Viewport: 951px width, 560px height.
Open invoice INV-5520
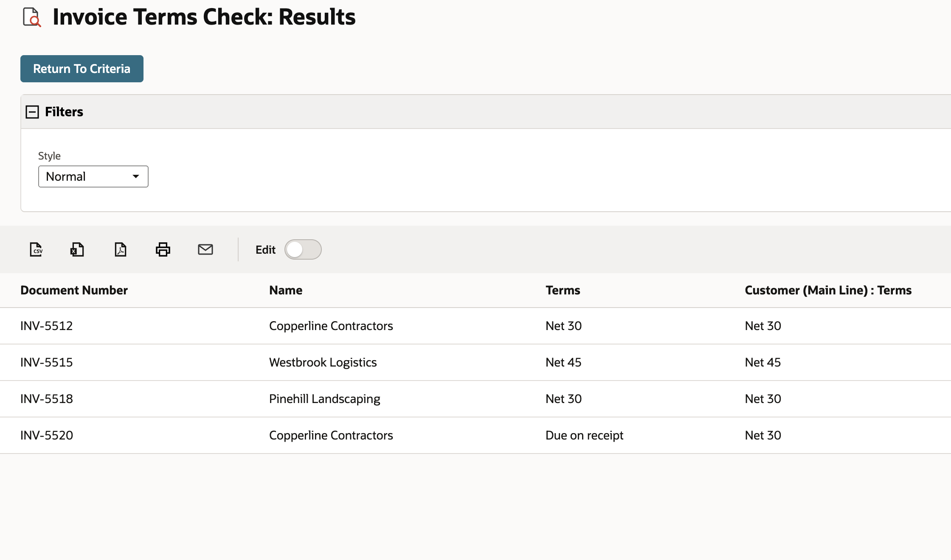pyautogui.click(x=47, y=435)
